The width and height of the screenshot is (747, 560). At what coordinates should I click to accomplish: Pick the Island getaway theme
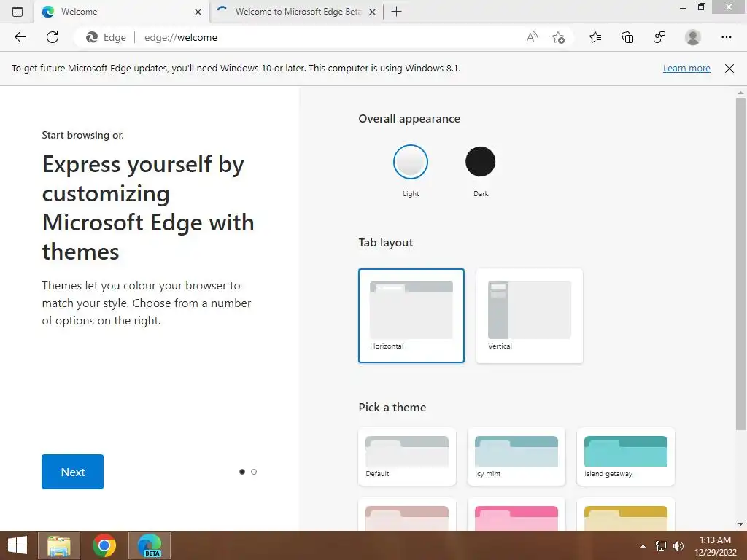(625, 456)
